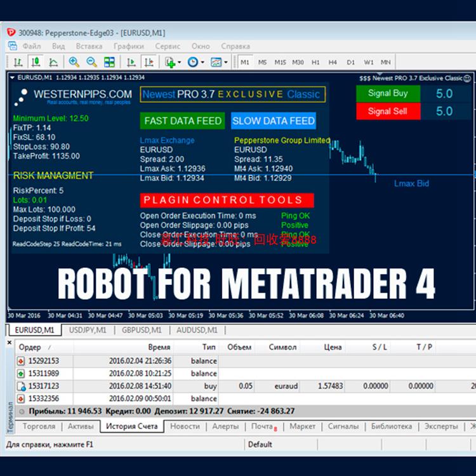476x476 pixels.
Task: Click the icon of order 15317123
Action: tap(21, 386)
